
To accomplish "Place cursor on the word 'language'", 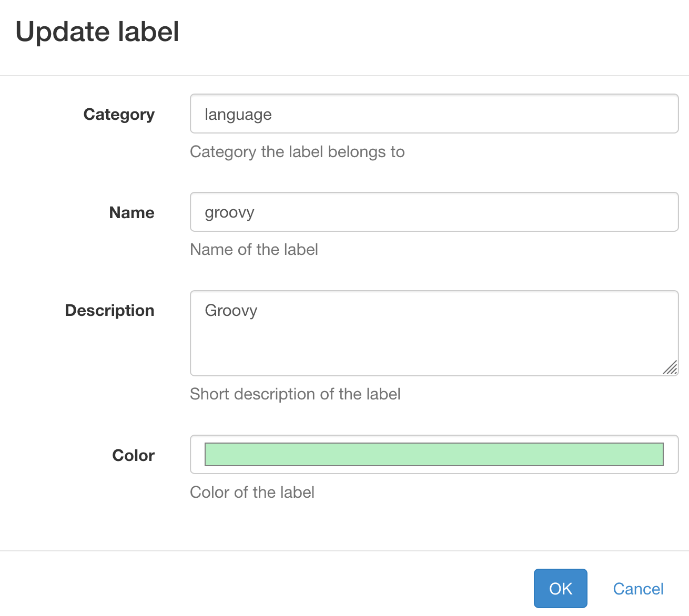I will click(238, 115).
